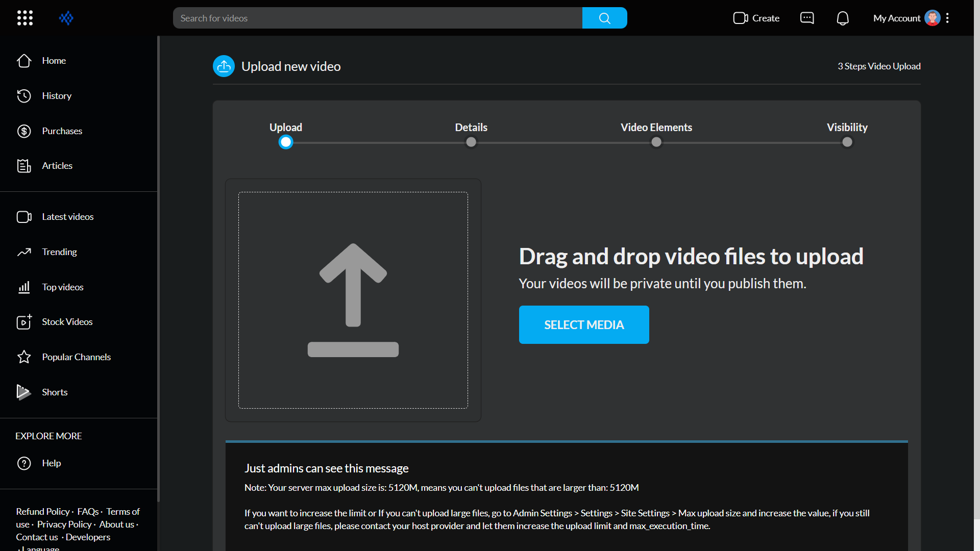Click the Trending arrow icon
This screenshot has width=980, height=551.
[24, 252]
